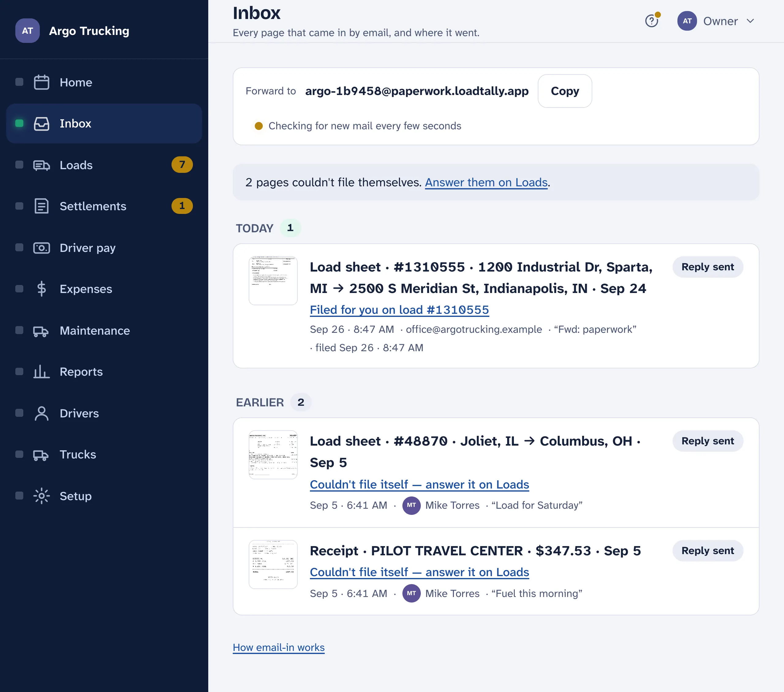Click the Settlements document icon
The width and height of the screenshot is (784, 692).
pos(41,206)
